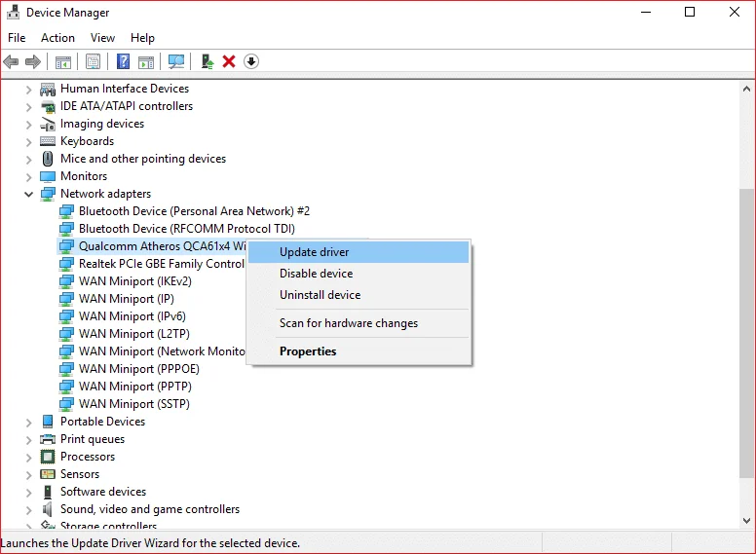Click Scan for hardware changes monitor icon
This screenshot has height=554, width=756.
(176, 61)
